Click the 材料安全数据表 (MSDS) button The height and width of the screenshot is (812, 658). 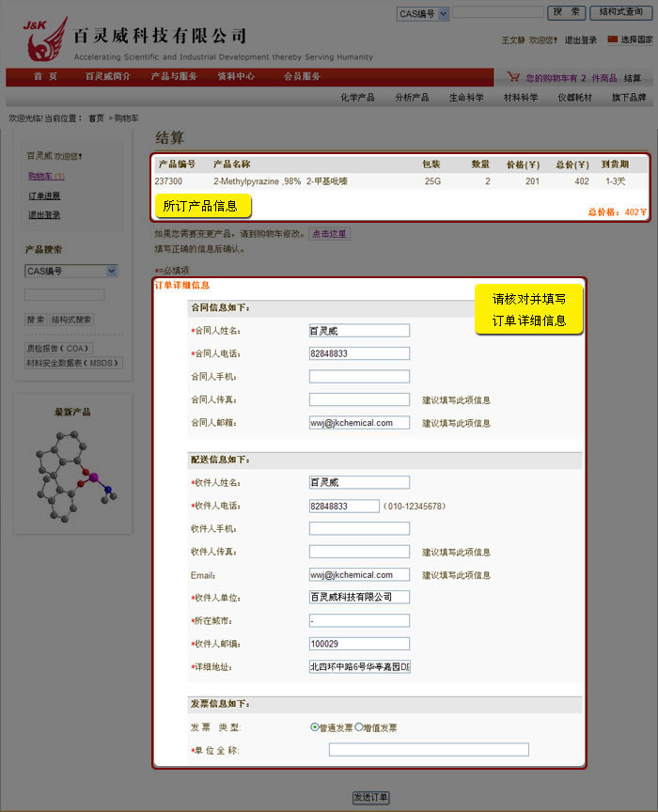tap(73, 363)
